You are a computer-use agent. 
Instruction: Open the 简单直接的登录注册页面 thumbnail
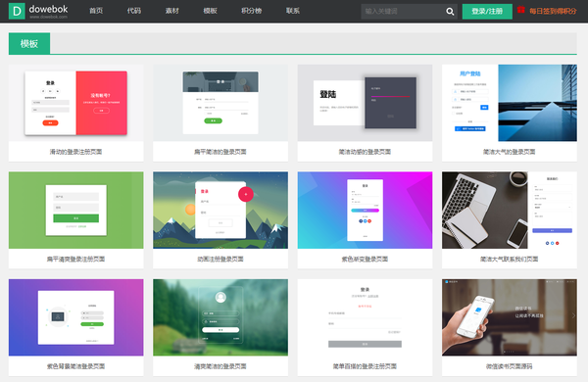tap(365, 317)
